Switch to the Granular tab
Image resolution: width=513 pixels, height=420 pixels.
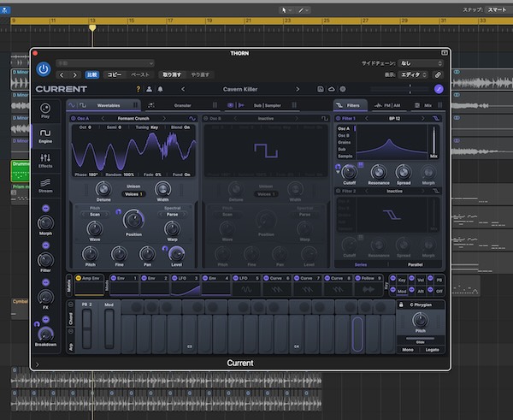(x=182, y=105)
